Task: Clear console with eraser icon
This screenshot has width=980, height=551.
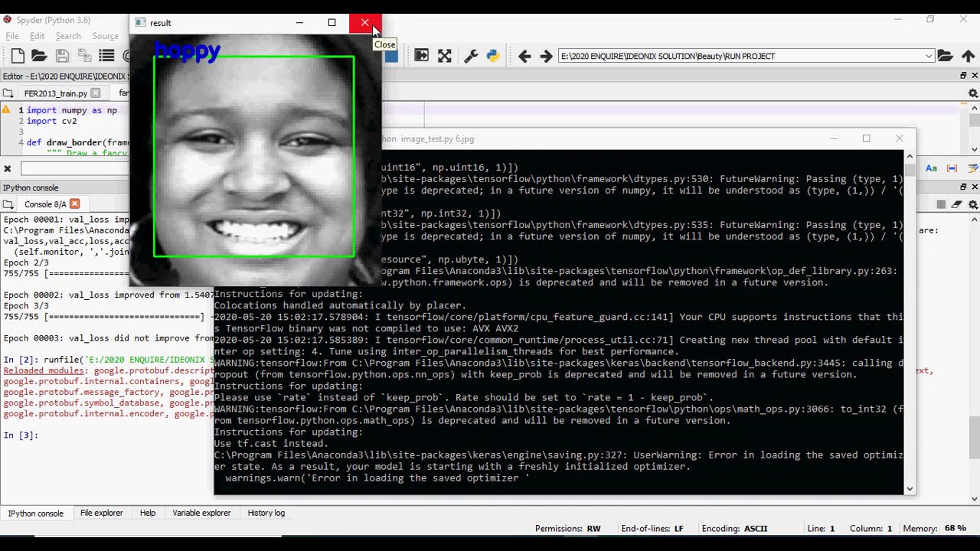Action: point(957,204)
